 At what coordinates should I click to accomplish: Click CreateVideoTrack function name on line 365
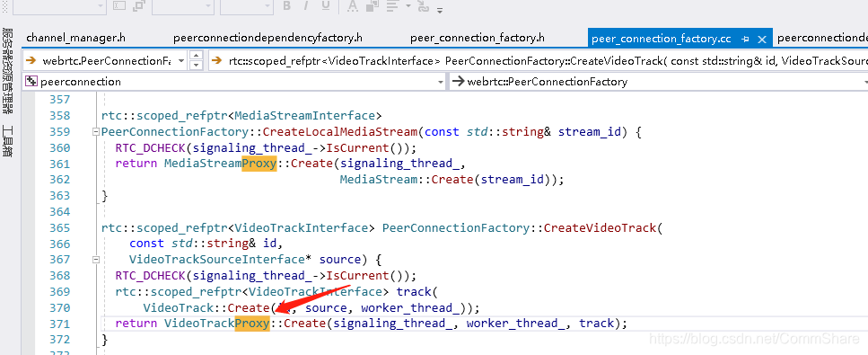tap(600, 228)
